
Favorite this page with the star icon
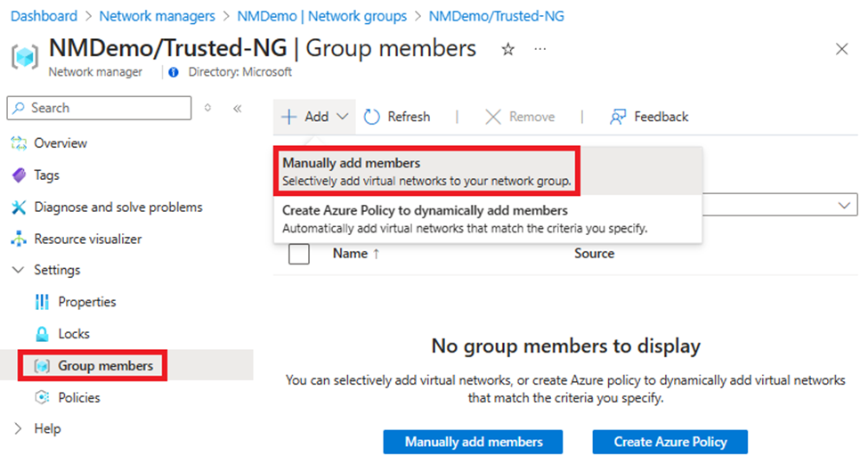pyautogui.click(x=507, y=50)
